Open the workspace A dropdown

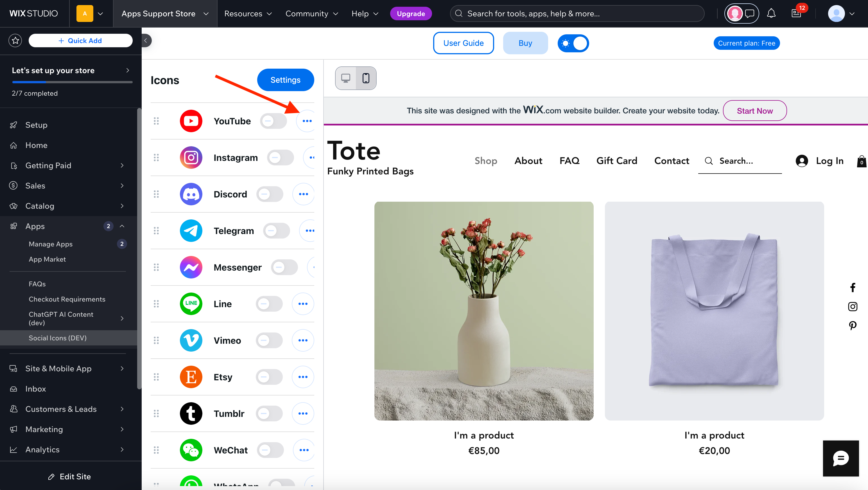pos(90,14)
